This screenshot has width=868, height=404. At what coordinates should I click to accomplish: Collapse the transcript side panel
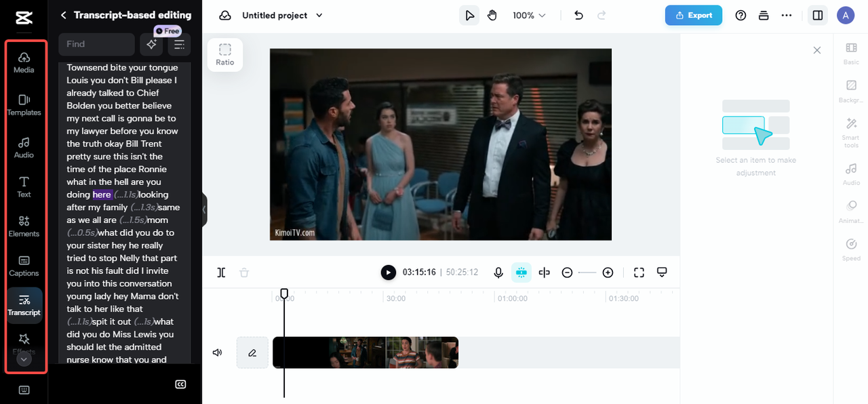click(204, 209)
